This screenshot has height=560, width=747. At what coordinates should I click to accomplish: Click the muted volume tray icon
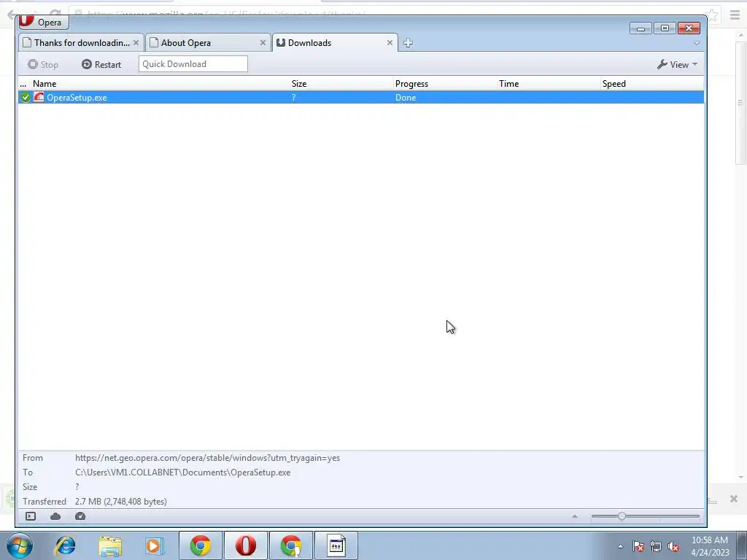(x=673, y=546)
